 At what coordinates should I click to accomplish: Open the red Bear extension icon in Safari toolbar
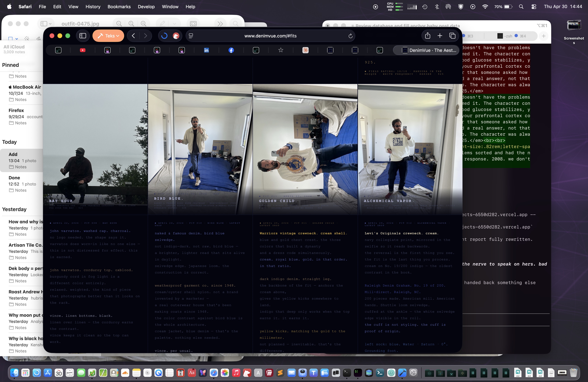click(x=176, y=36)
